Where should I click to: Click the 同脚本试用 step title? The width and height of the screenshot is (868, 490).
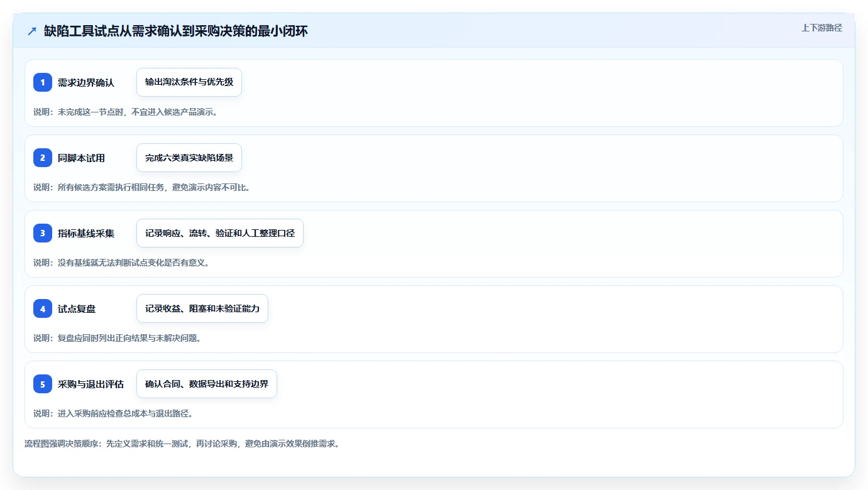(x=82, y=158)
